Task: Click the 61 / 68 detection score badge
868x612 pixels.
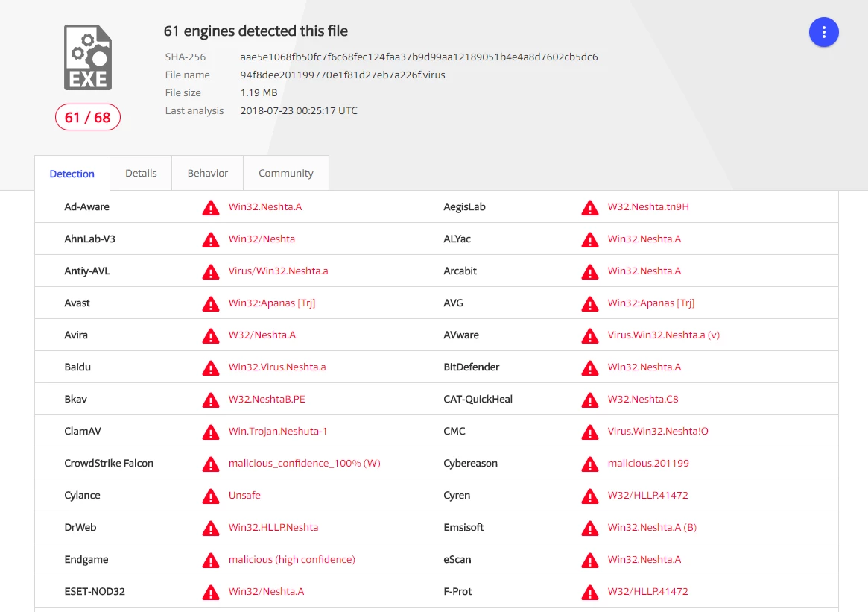Action: pyautogui.click(x=87, y=118)
